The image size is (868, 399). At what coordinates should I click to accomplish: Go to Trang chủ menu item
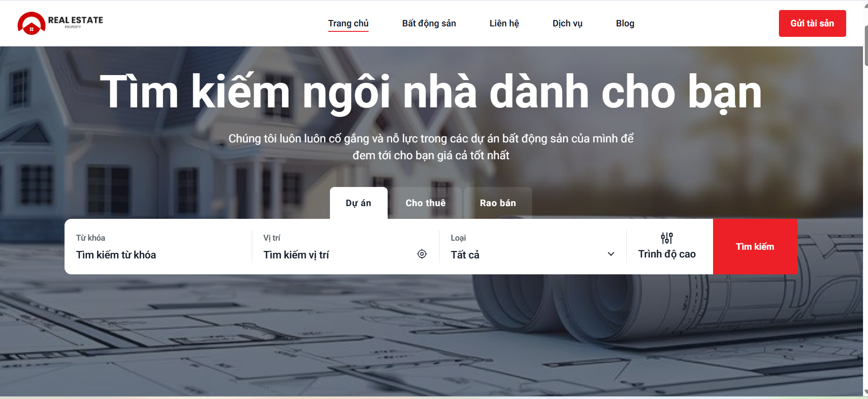click(349, 23)
